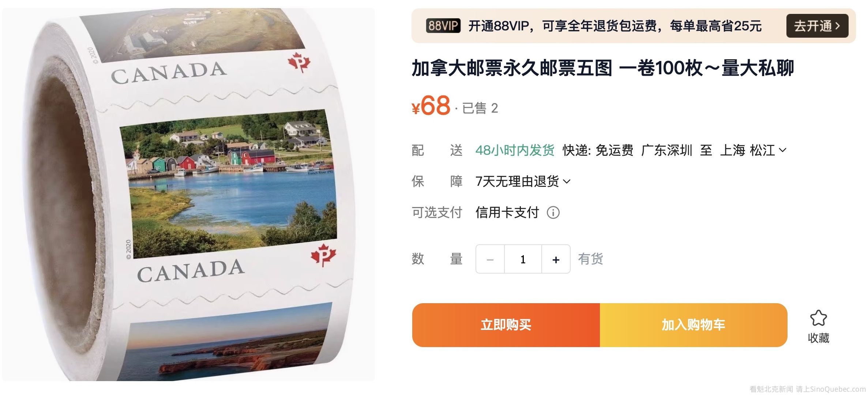
Task: Increase quantity with plus button
Action: point(556,259)
